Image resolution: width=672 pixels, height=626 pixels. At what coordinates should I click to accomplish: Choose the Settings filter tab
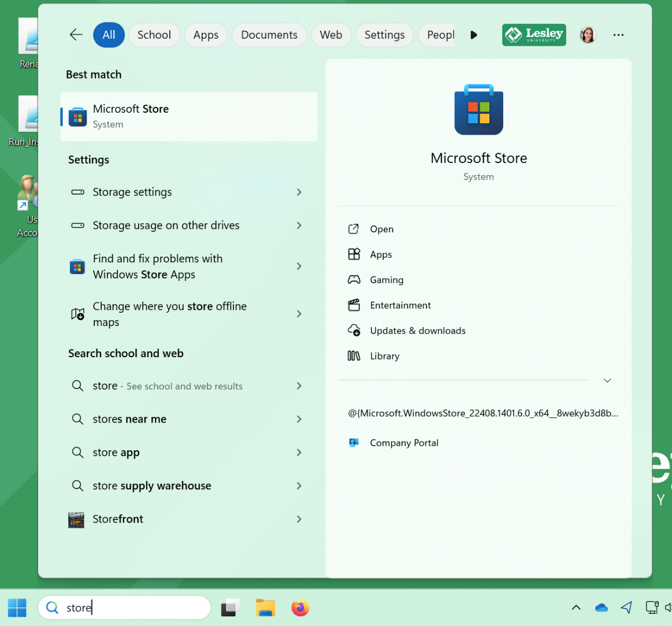[384, 35]
